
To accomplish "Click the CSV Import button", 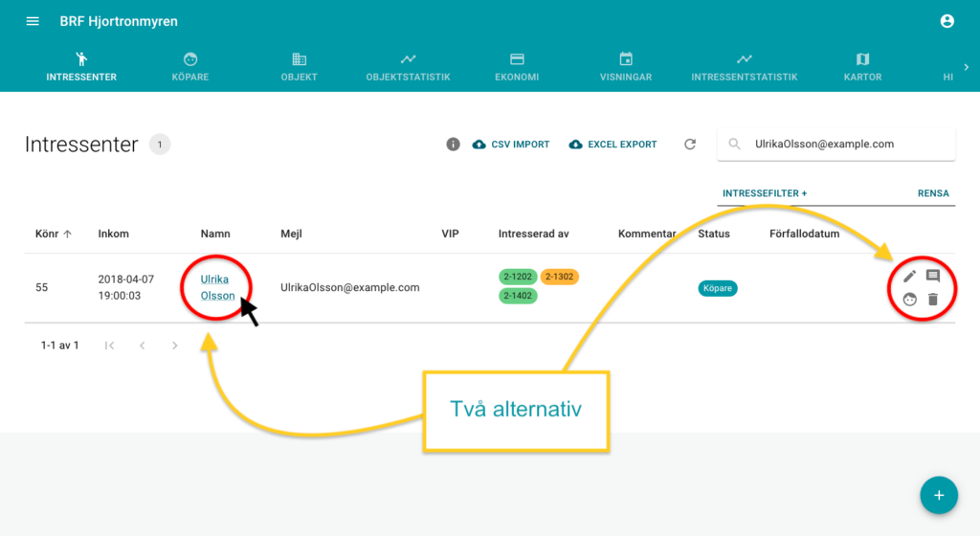I will (x=511, y=145).
